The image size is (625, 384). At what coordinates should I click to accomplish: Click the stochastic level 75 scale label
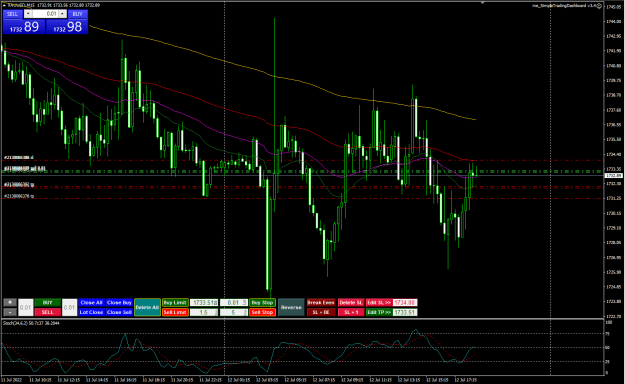tap(607, 334)
